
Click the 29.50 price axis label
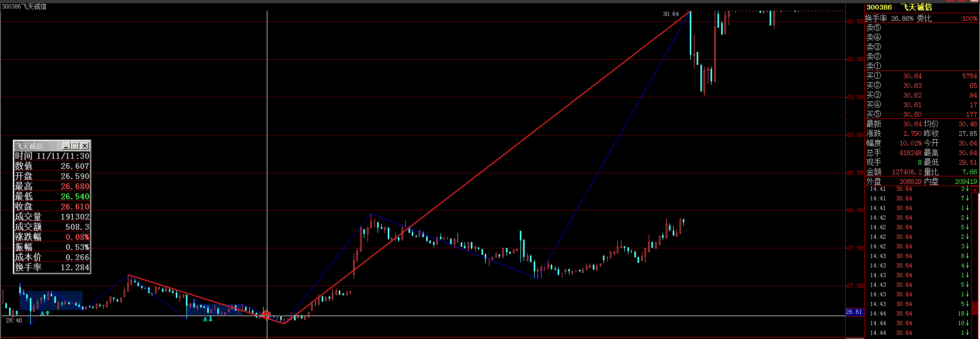[855, 97]
